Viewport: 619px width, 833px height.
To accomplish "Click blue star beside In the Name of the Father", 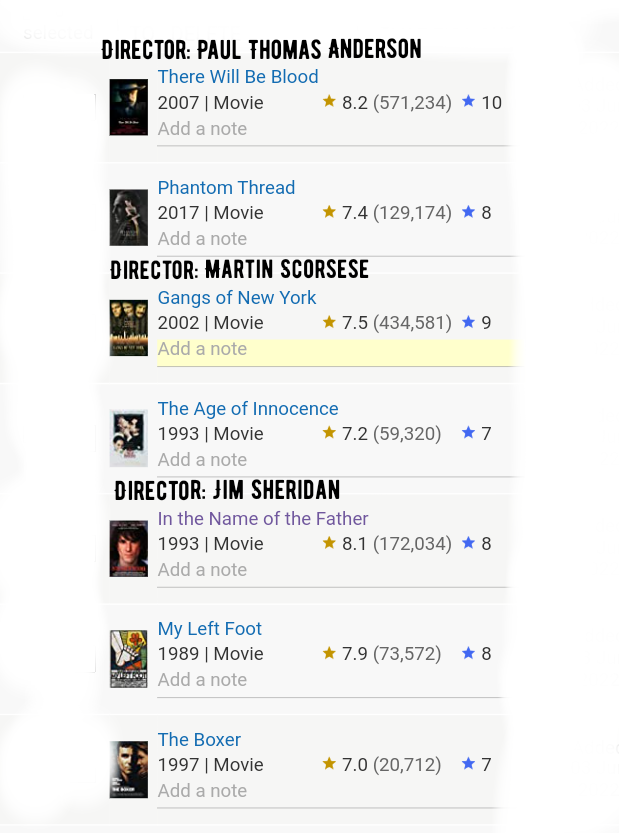I will pos(468,542).
